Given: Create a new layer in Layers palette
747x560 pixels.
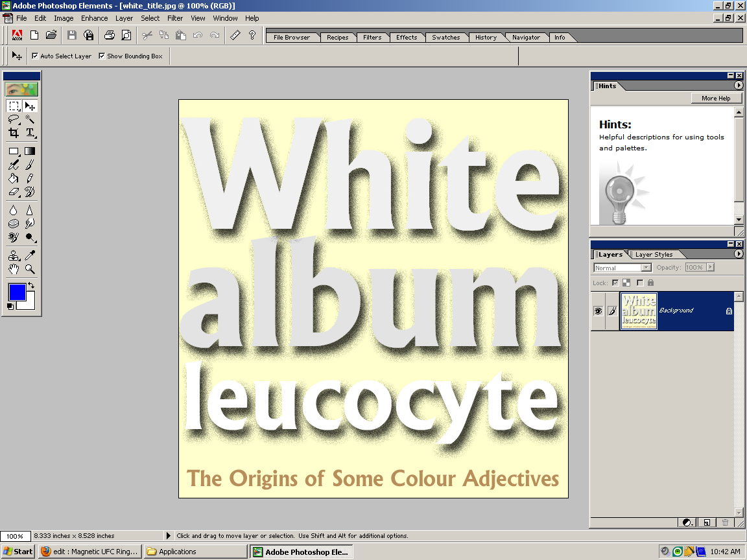Looking at the screenshot, I should [x=707, y=522].
